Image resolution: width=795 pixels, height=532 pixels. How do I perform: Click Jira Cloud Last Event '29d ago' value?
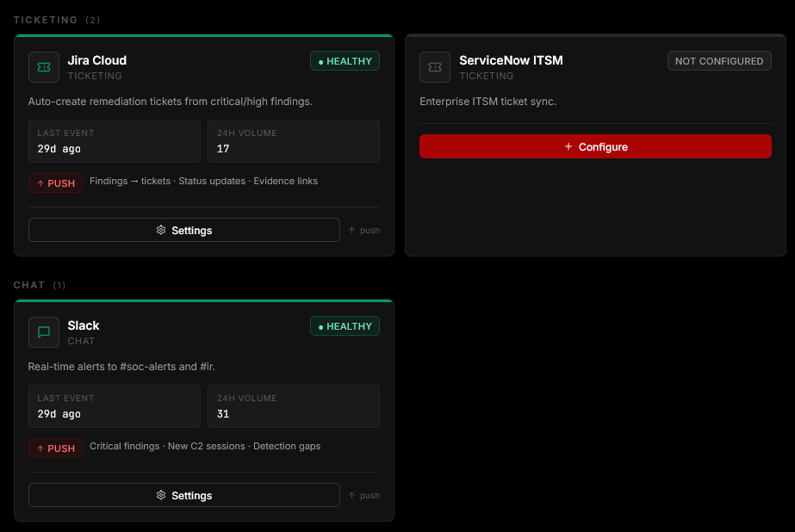click(x=59, y=148)
